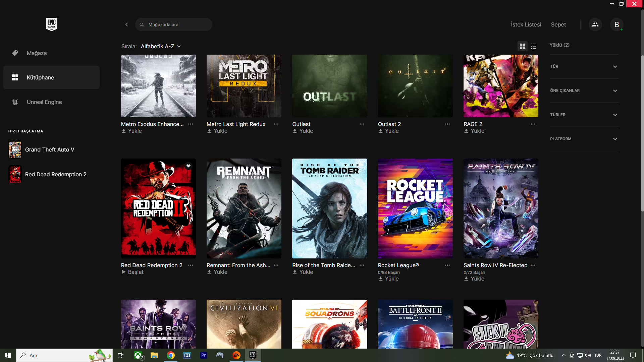Screen dimensions: 644x362
Task: Open the Windows notification center
Action: (x=633, y=355)
